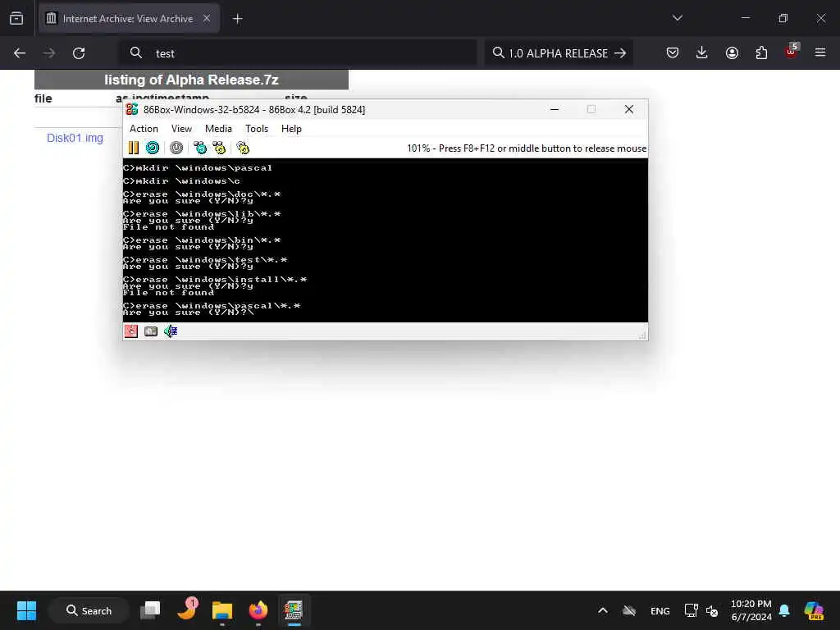The width and height of the screenshot is (840, 630).
Task: Click the muted volume tray icon
Action: pos(712,610)
